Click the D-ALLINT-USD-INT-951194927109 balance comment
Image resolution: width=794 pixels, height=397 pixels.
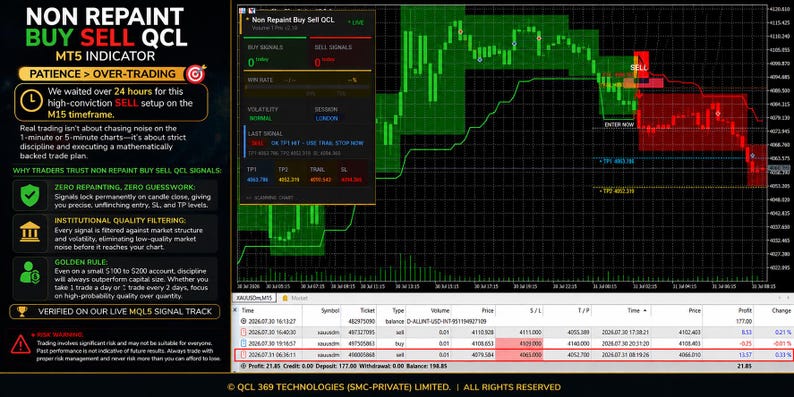pyautogui.click(x=446, y=322)
